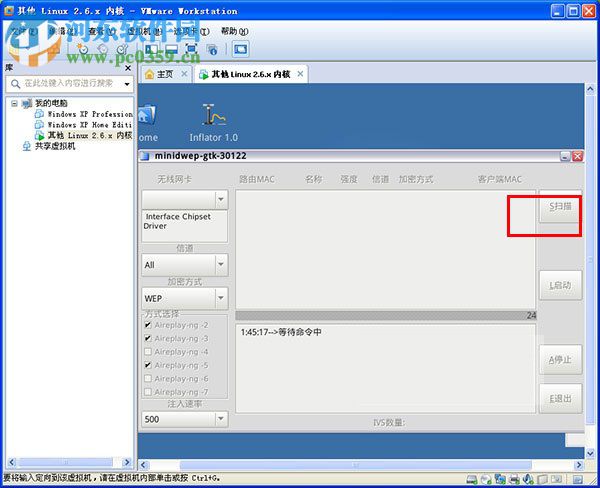Image resolution: width=600 pixels, height=488 pixels.
Task: Click the VM view scroll right arrow
Action: [x=579, y=465]
